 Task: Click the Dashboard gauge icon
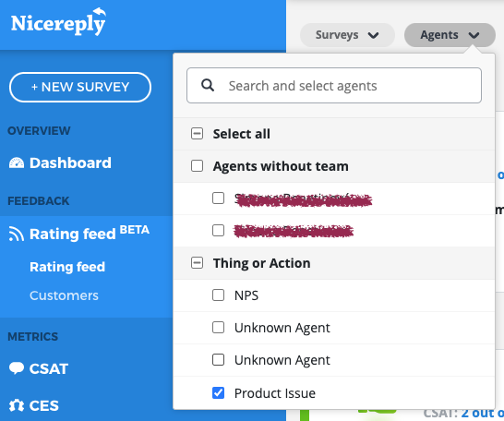tap(17, 163)
